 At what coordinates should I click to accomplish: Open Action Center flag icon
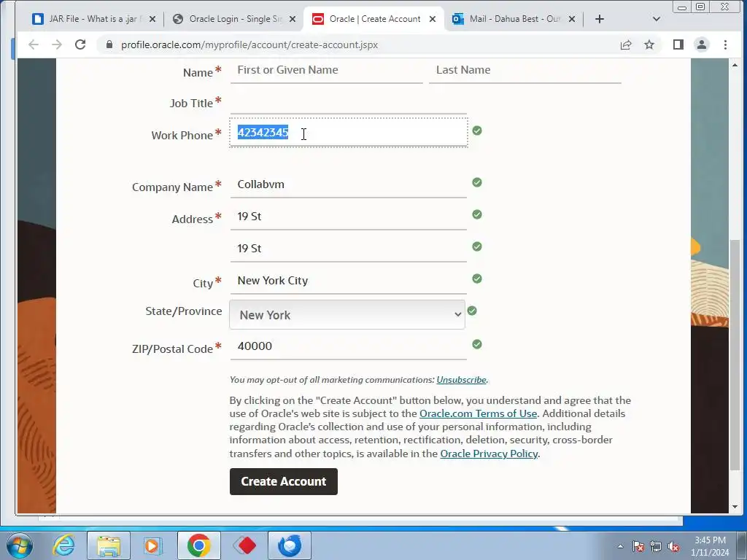638,546
